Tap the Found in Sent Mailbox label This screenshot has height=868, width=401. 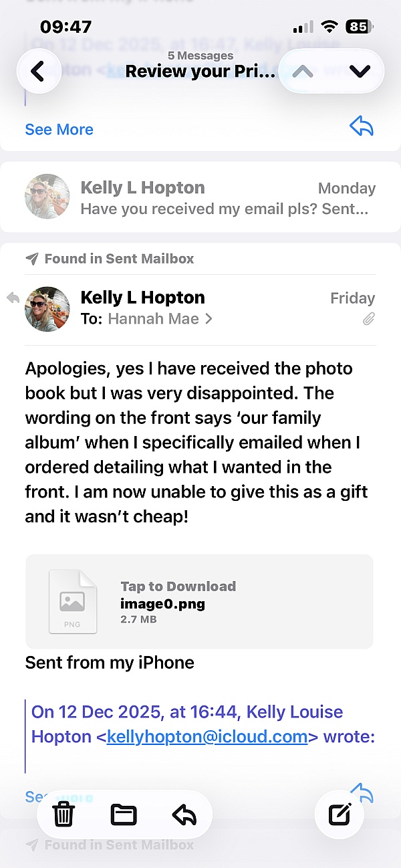point(119,259)
